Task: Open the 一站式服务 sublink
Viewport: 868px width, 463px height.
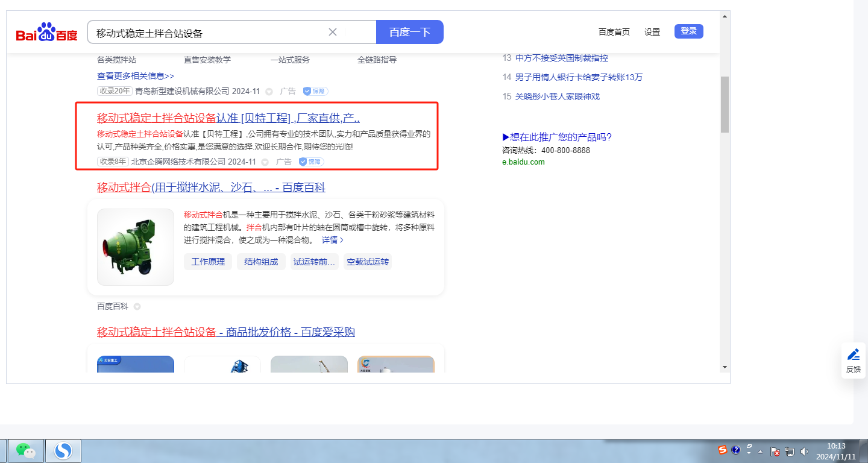Action: [x=290, y=60]
